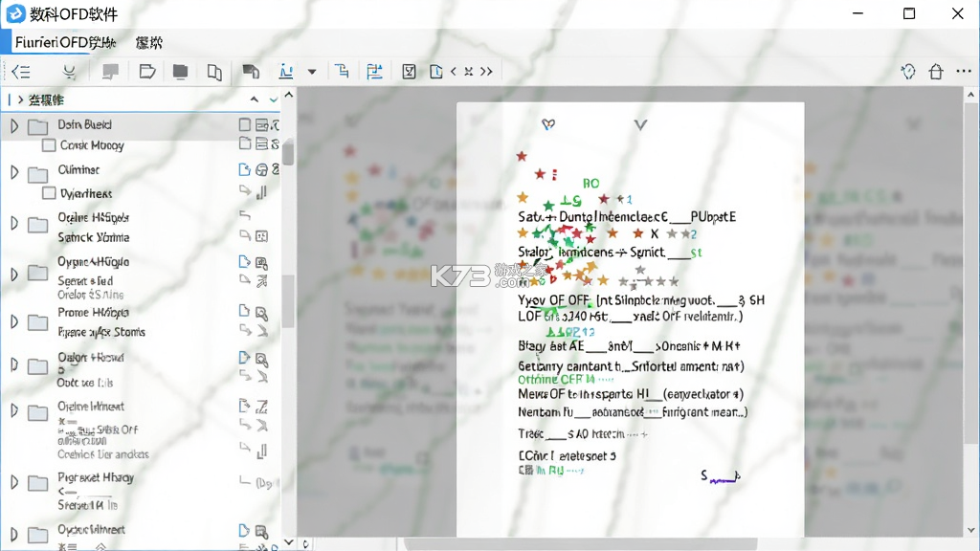The height and width of the screenshot is (551, 980).
Task: Open the three-dots more options menu
Action: tap(964, 71)
